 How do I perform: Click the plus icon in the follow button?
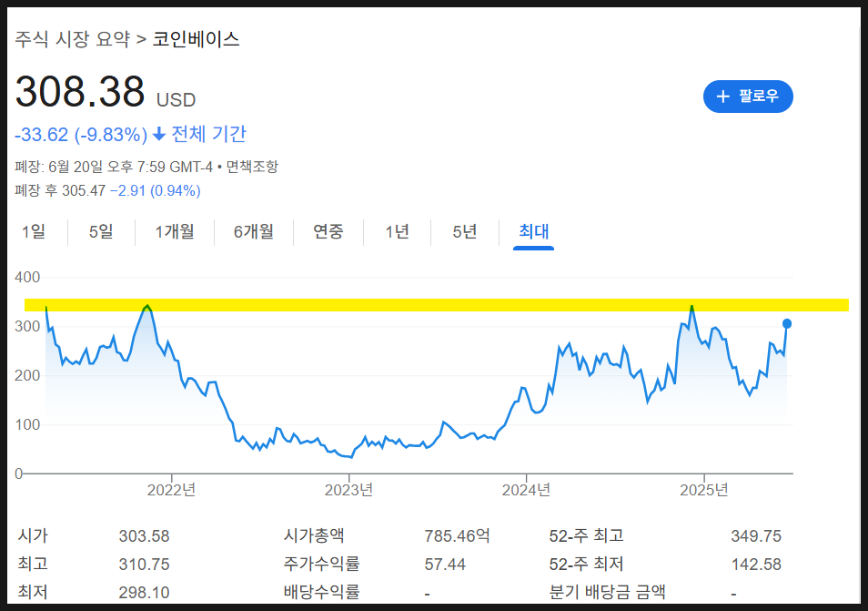[723, 97]
